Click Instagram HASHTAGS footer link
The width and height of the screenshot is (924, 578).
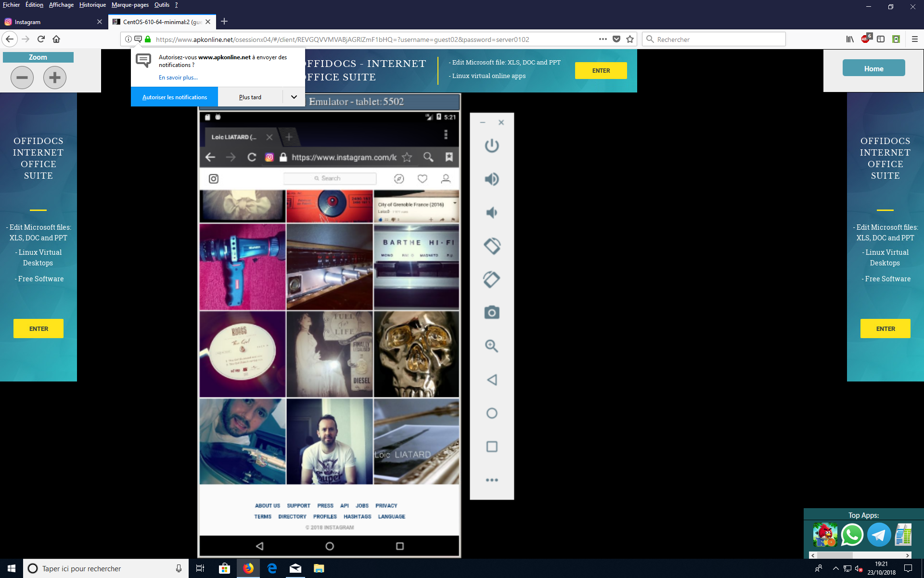click(357, 516)
